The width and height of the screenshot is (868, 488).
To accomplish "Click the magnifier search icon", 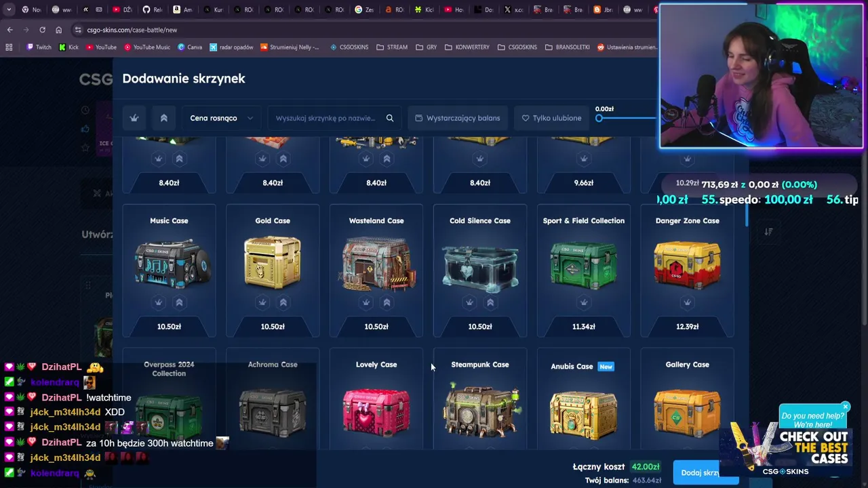I will tap(390, 118).
